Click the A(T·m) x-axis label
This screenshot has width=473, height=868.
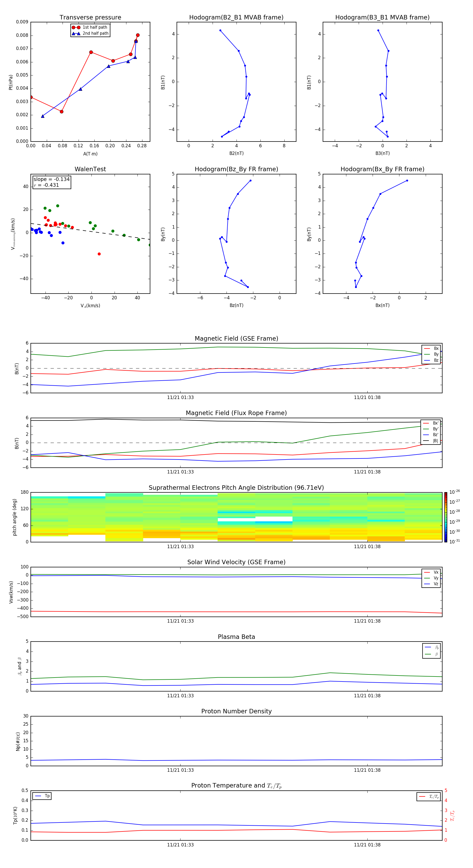pos(90,154)
